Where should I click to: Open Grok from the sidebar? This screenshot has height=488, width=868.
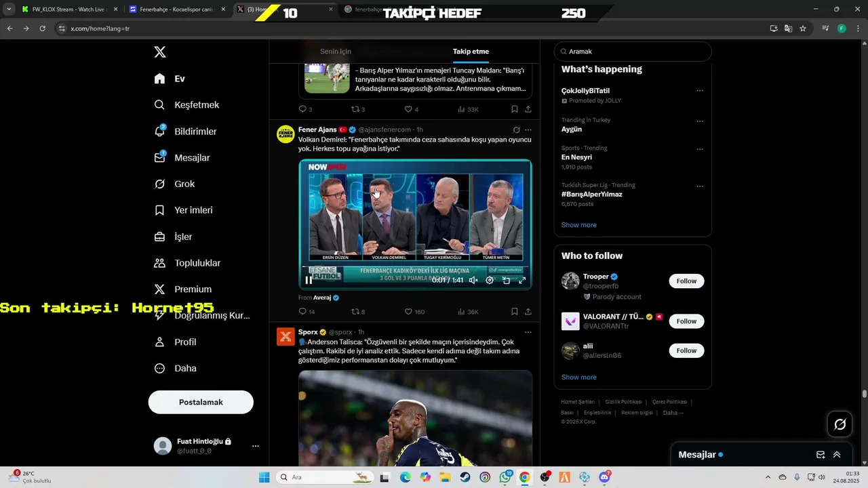pos(174,184)
